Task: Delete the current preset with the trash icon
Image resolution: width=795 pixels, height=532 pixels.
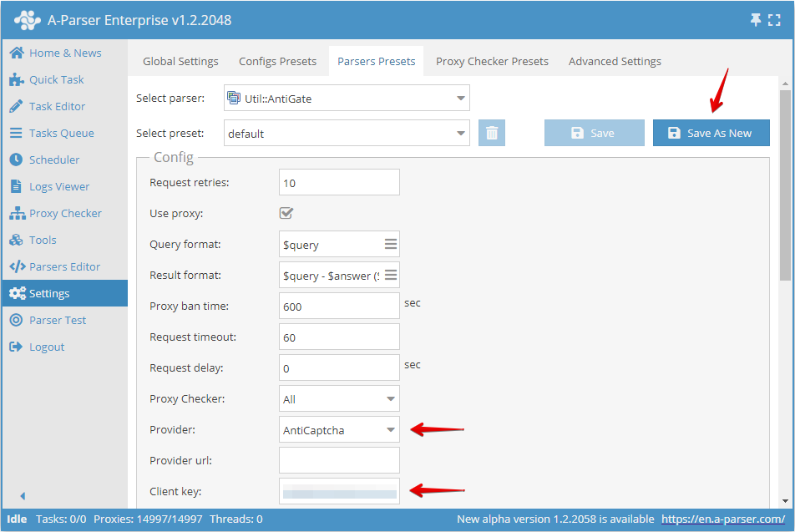Action: click(x=492, y=132)
